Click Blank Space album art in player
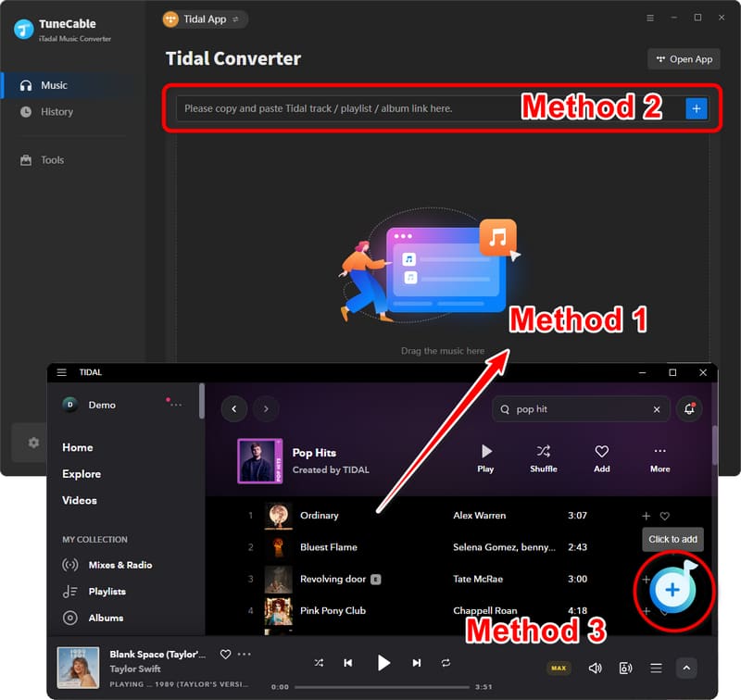 tap(78, 668)
